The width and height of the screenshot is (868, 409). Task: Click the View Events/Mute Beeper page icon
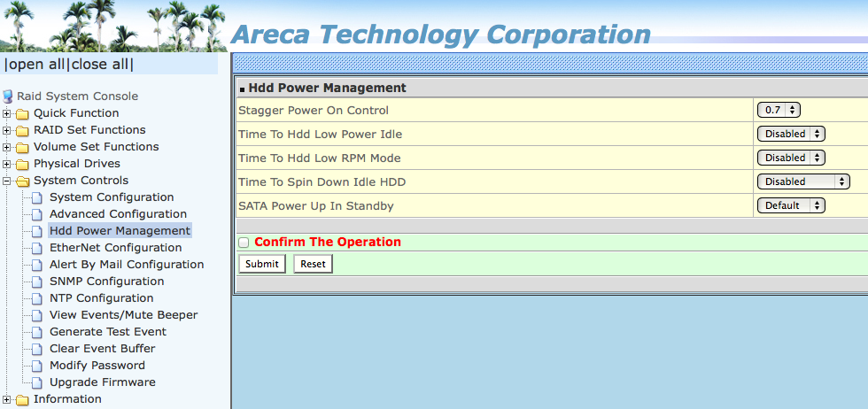coord(37,315)
